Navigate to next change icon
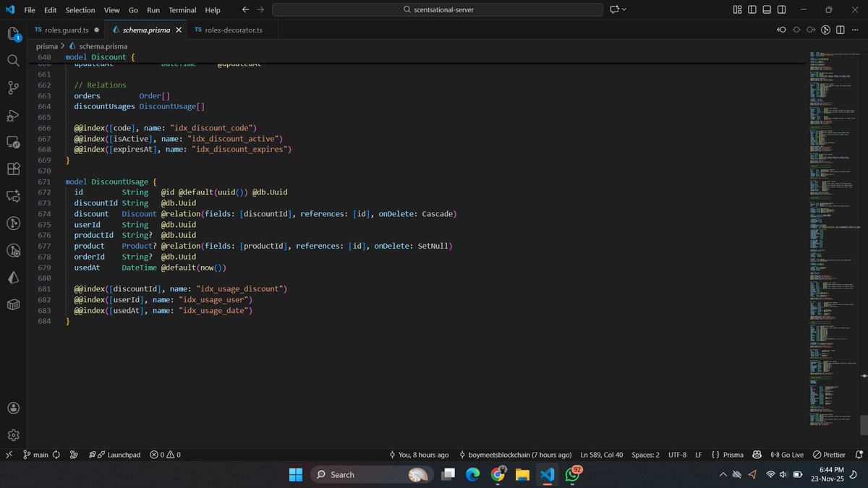 (x=811, y=30)
